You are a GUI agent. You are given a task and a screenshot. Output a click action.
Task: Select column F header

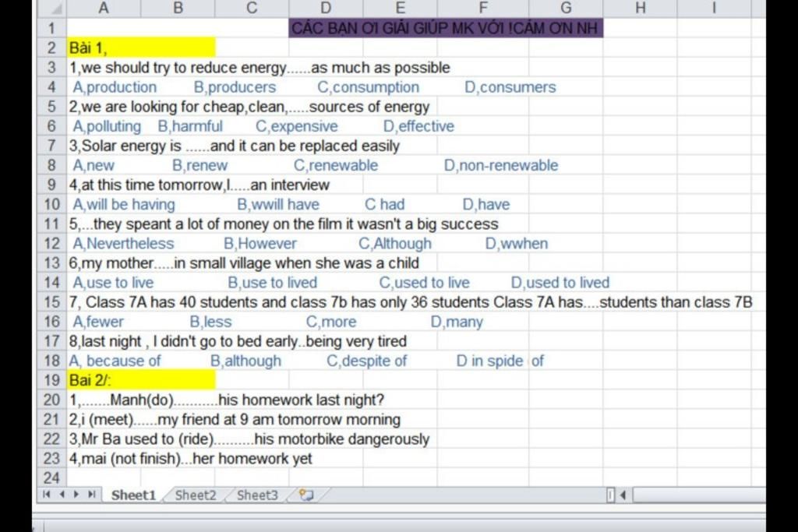tap(483, 8)
